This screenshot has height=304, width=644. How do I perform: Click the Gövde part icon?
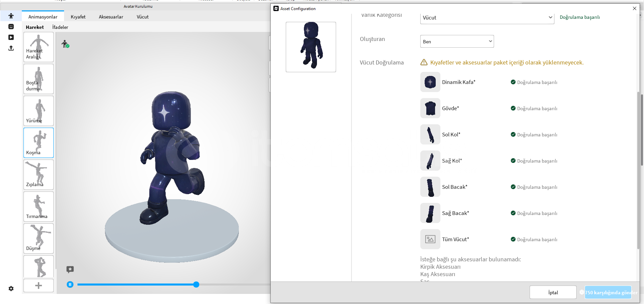click(x=430, y=108)
